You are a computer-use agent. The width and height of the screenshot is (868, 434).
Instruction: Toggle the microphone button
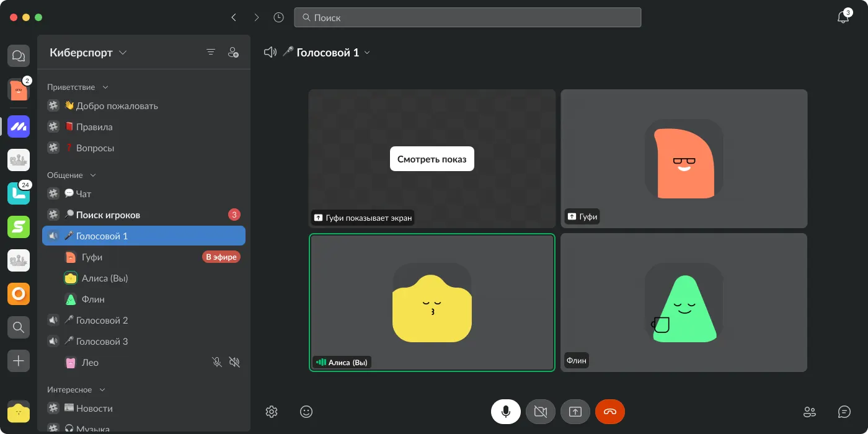click(506, 411)
